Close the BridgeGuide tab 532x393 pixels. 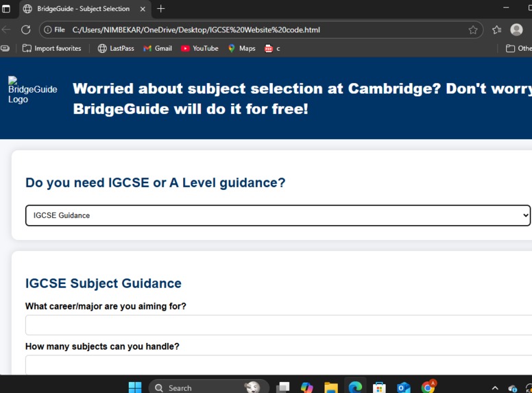click(143, 9)
